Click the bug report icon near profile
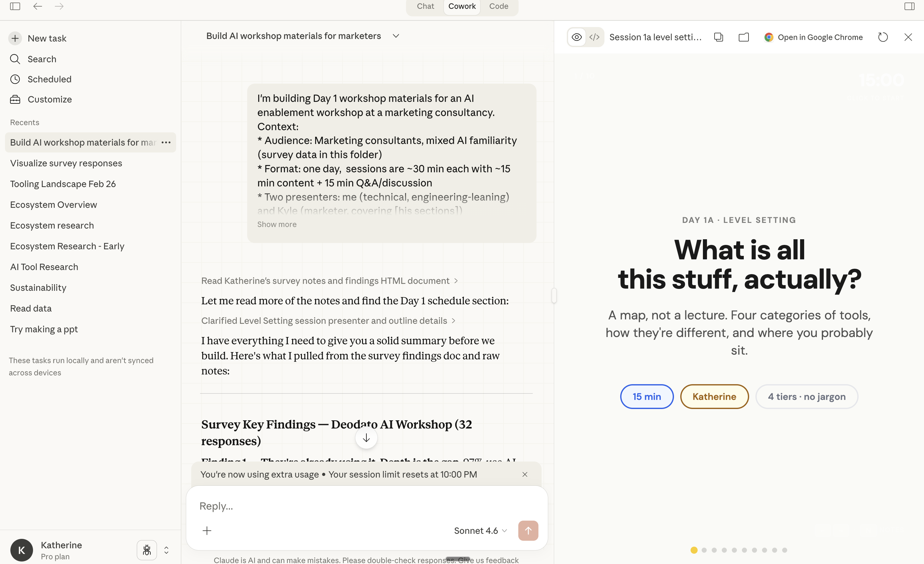The height and width of the screenshot is (564, 924). pos(147,550)
